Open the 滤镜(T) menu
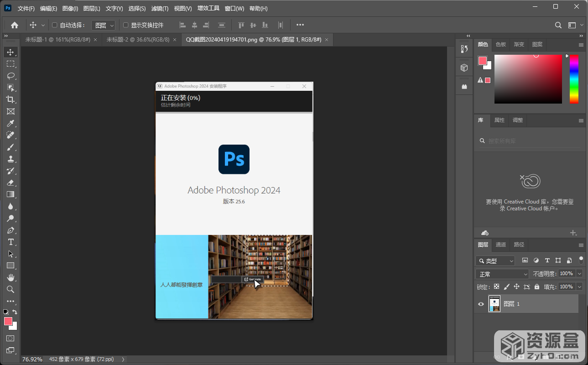This screenshot has width=588, height=365. tap(160, 9)
